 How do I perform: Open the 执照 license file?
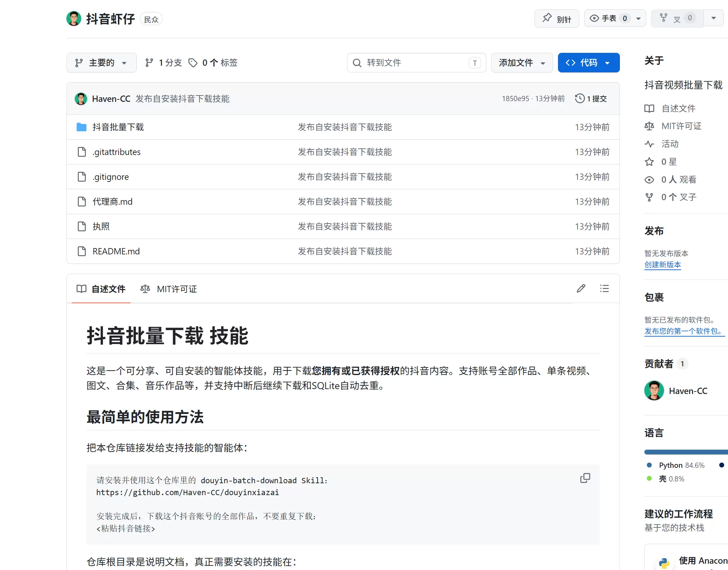click(x=101, y=226)
